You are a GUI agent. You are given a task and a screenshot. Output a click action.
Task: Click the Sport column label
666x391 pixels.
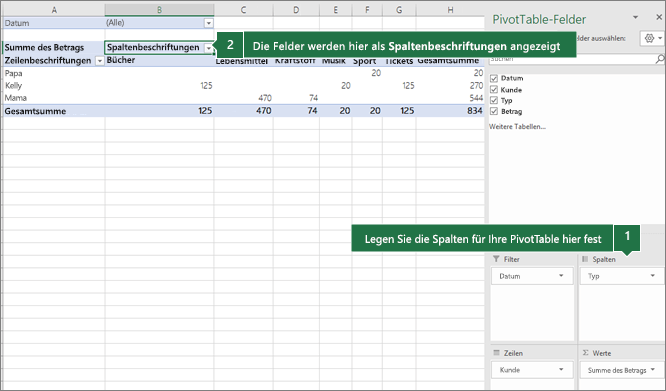point(364,61)
